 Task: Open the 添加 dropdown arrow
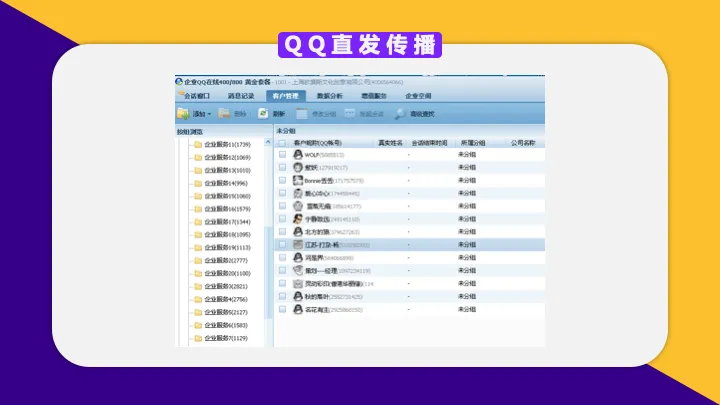click(209, 114)
